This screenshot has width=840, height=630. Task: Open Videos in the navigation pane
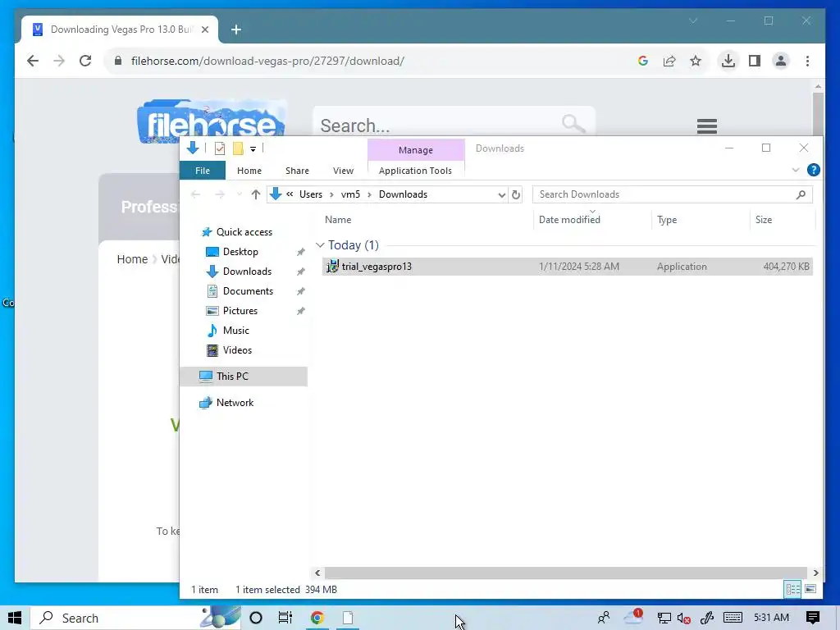pyautogui.click(x=237, y=350)
